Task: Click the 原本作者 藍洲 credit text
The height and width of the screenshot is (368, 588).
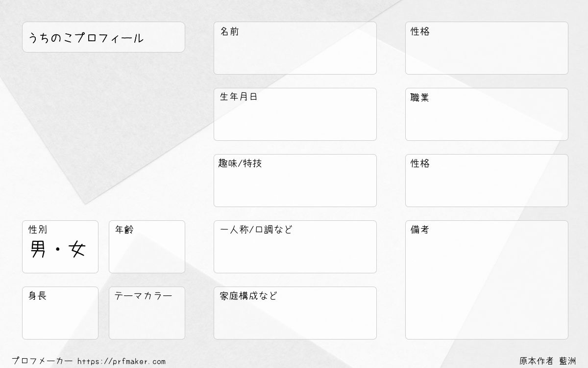Action: (548, 361)
